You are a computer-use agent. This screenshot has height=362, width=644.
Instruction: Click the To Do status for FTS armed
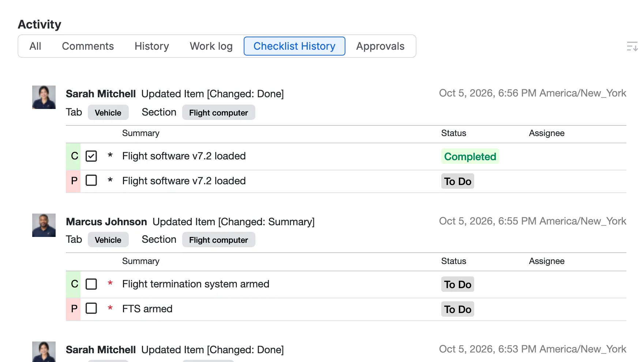click(458, 309)
